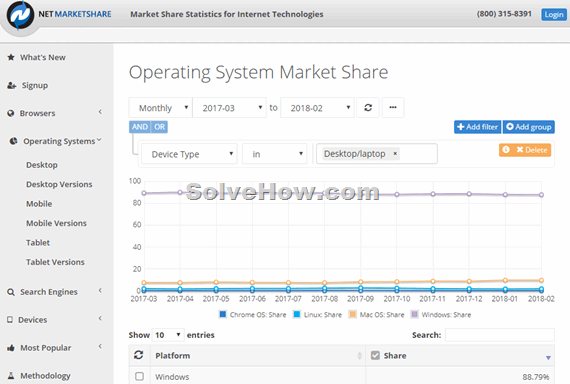Click the Windows platform name cell
Viewport: 570px width, 384px height.
(x=172, y=377)
